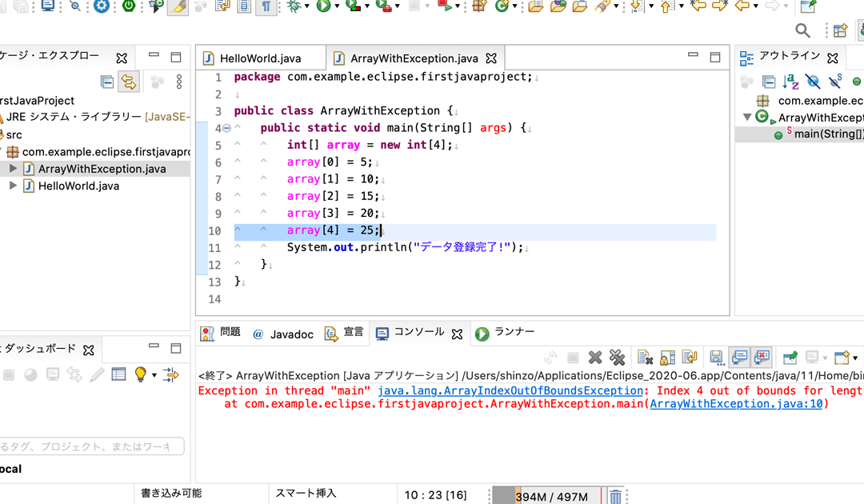Image resolution: width=864 pixels, height=504 pixels.
Task: Expand HelloWorld.java tree node
Action: tap(13, 186)
